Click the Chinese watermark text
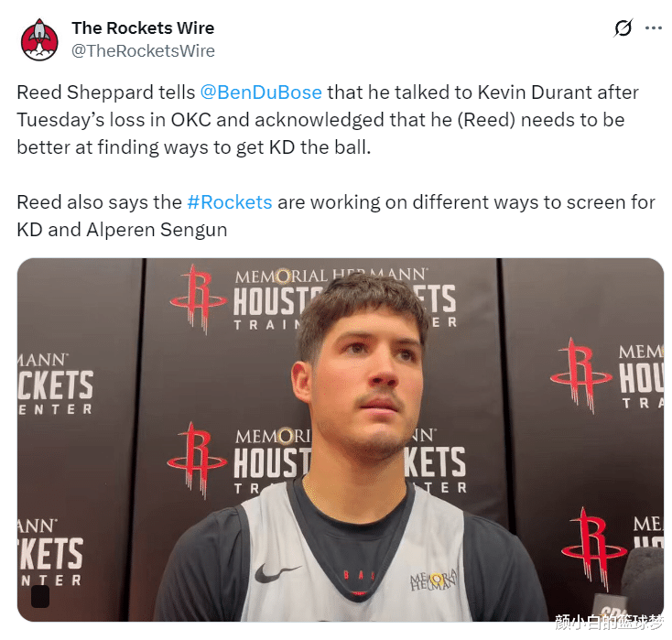 point(609,622)
